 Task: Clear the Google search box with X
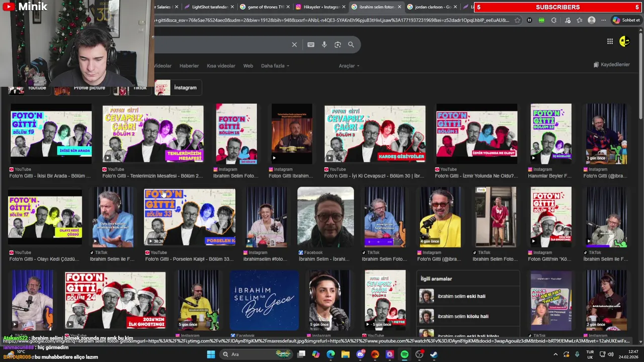(294, 45)
